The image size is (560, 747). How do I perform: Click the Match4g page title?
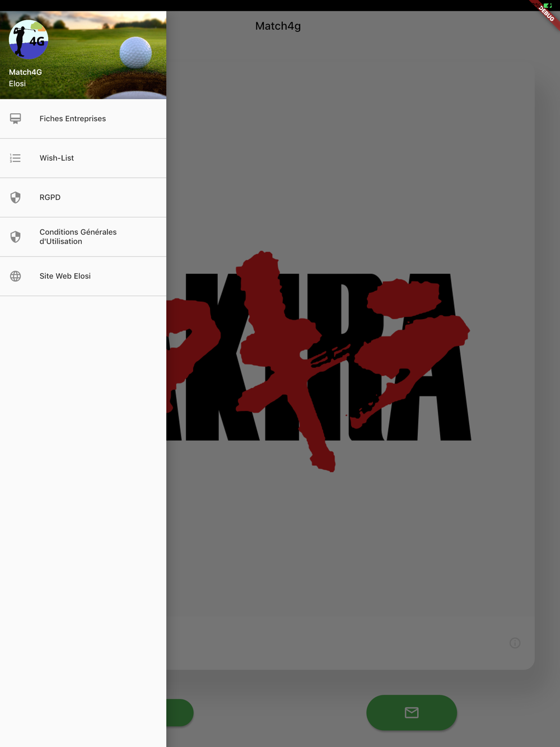(278, 26)
